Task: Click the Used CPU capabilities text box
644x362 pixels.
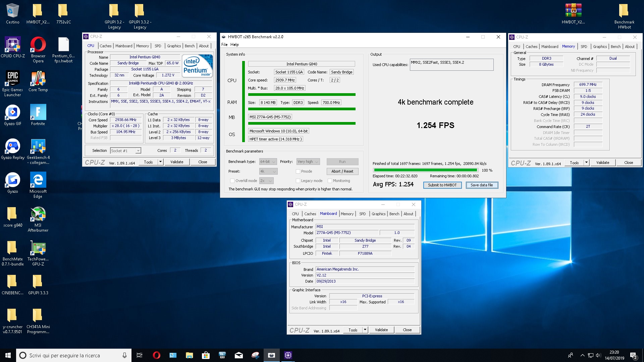Action: [x=451, y=65]
